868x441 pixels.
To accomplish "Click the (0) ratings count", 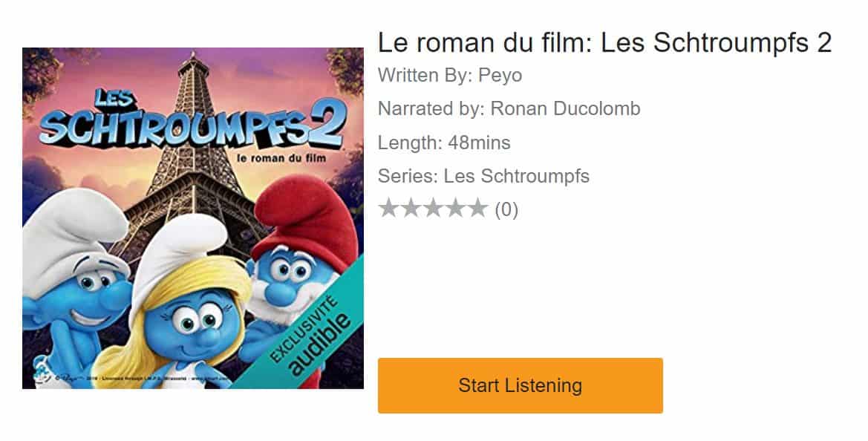I will click(506, 209).
